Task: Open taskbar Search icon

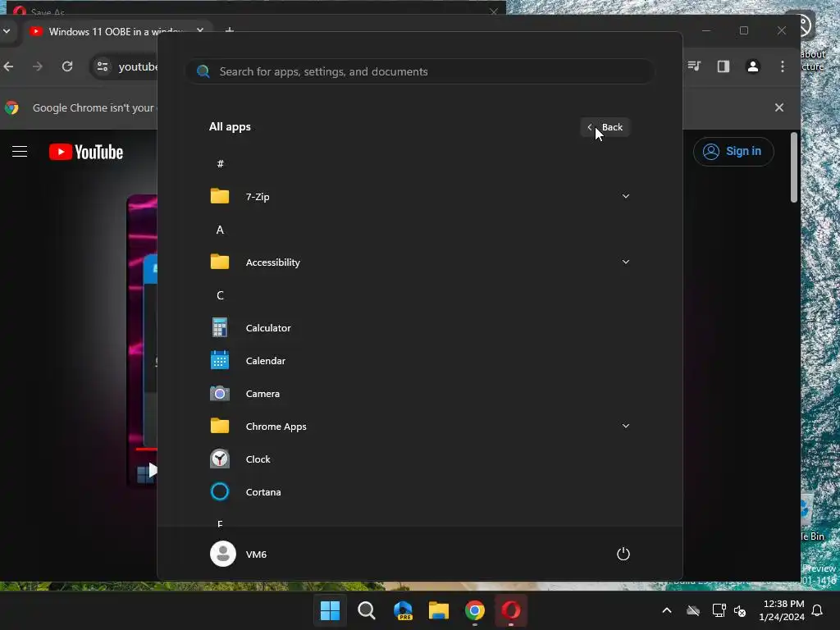Action: tap(367, 610)
